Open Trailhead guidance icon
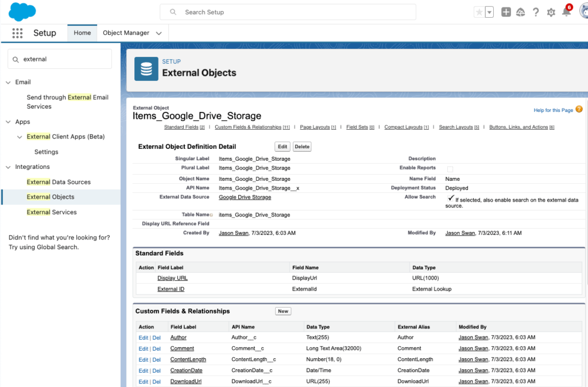The width and height of the screenshot is (588, 387). 521,12
